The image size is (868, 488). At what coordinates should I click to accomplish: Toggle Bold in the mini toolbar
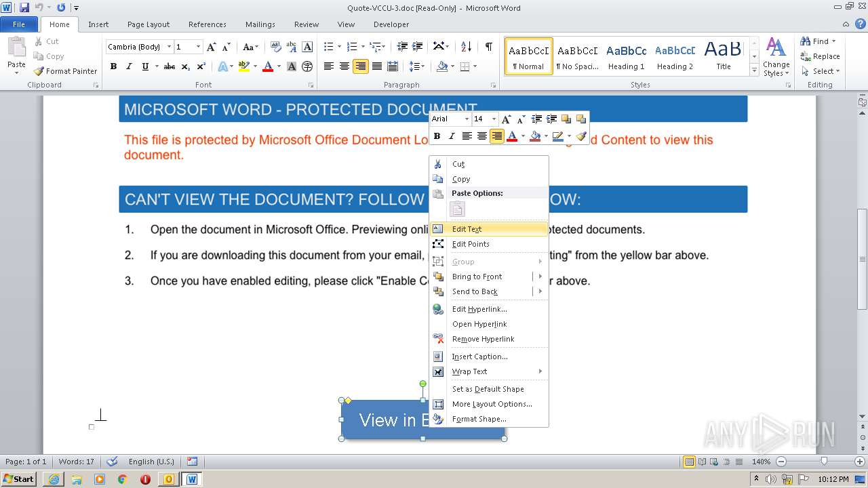[x=437, y=136]
